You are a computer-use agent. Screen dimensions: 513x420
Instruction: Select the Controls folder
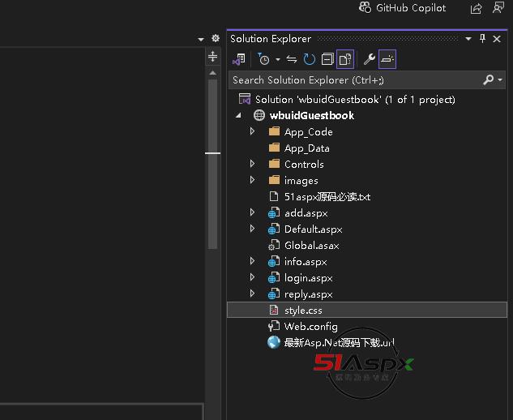point(304,165)
